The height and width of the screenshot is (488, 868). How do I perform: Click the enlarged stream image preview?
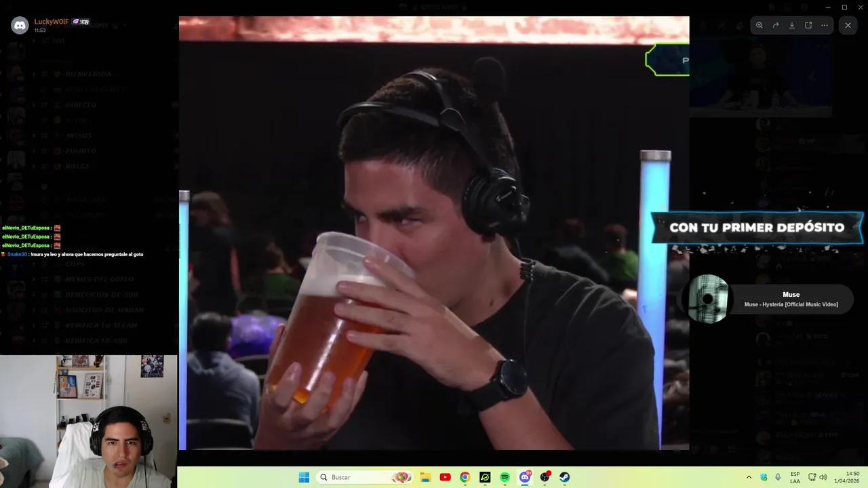pyautogui.click(x=434, y=233)
